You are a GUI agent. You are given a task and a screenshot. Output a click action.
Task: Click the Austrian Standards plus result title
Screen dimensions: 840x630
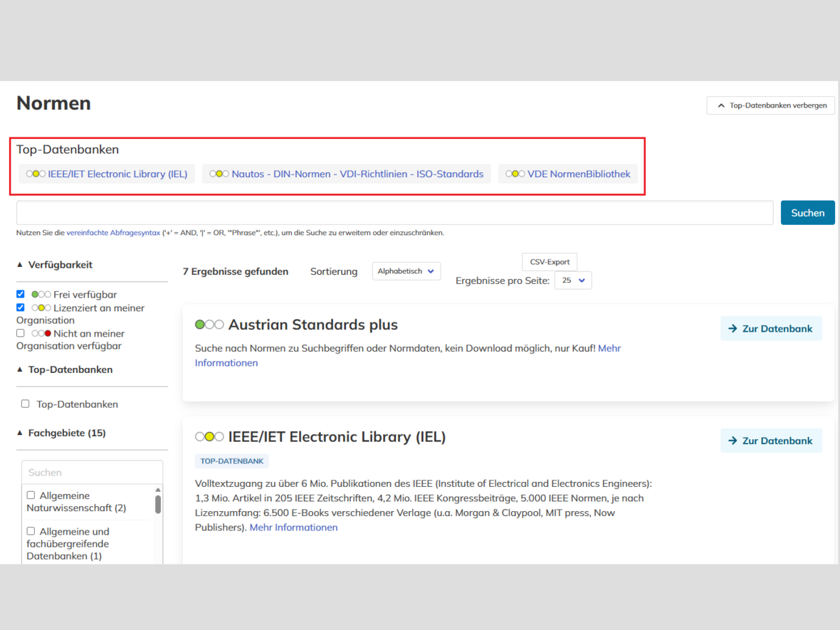tap(313, 325)
